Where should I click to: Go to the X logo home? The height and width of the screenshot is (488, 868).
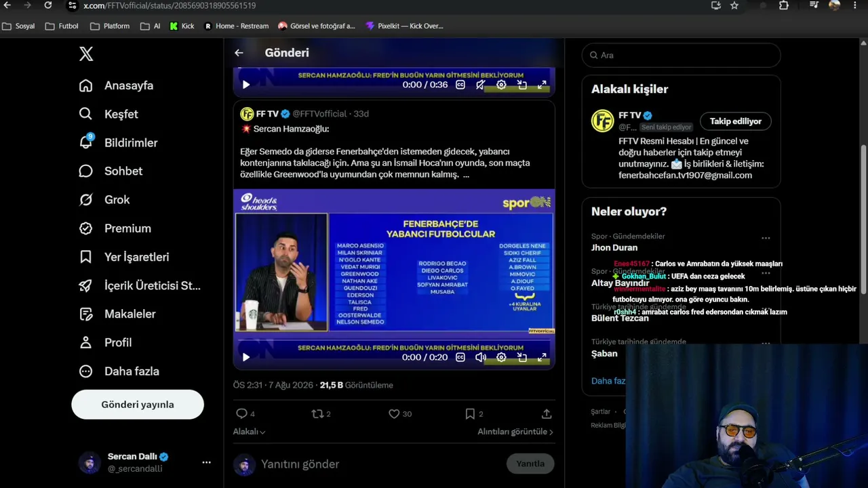[x=86, y=54]
